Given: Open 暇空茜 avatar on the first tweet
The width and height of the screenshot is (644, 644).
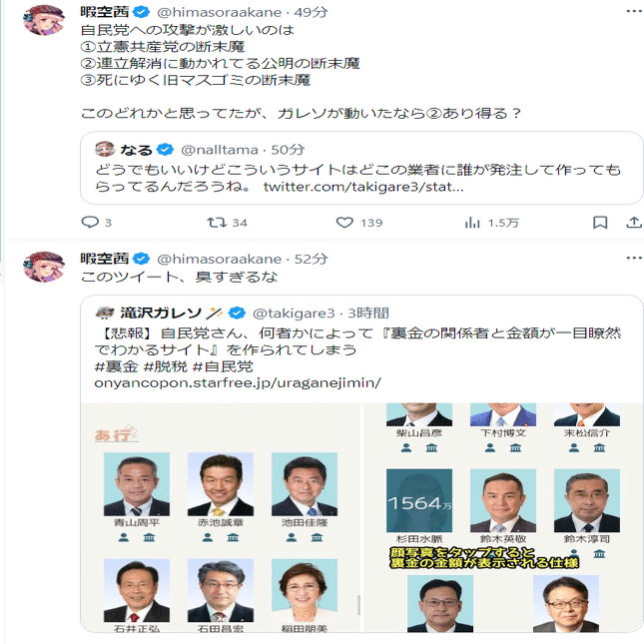Looking at the screenshot, I should 44,20.
